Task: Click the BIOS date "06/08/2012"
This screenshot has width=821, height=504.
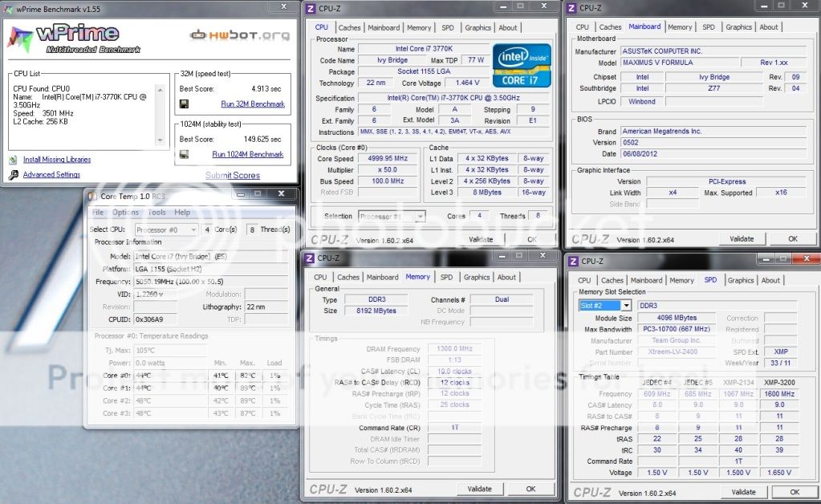Action: coord(713,154)
